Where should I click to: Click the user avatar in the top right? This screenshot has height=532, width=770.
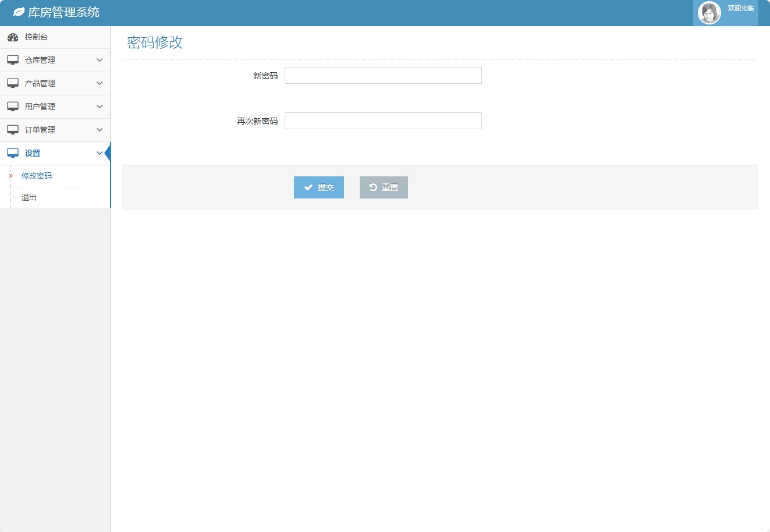point(709,12)
